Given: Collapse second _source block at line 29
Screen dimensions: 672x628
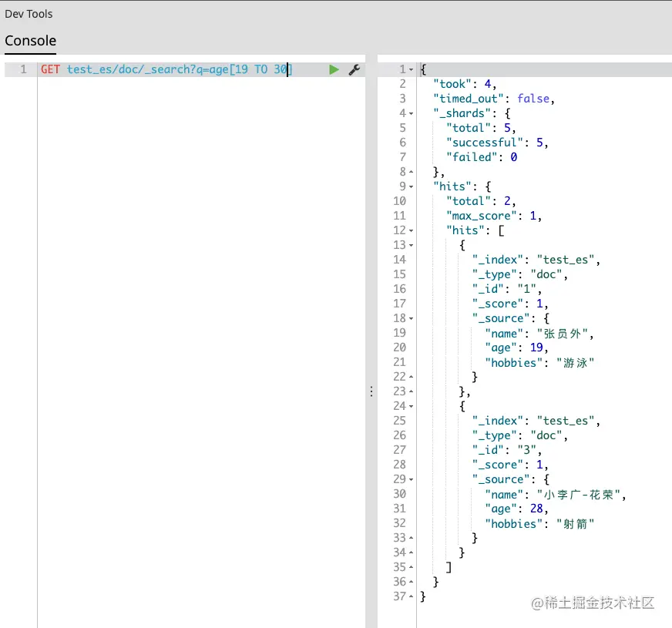Looking at the screenshot, I should tap(411, 479).
